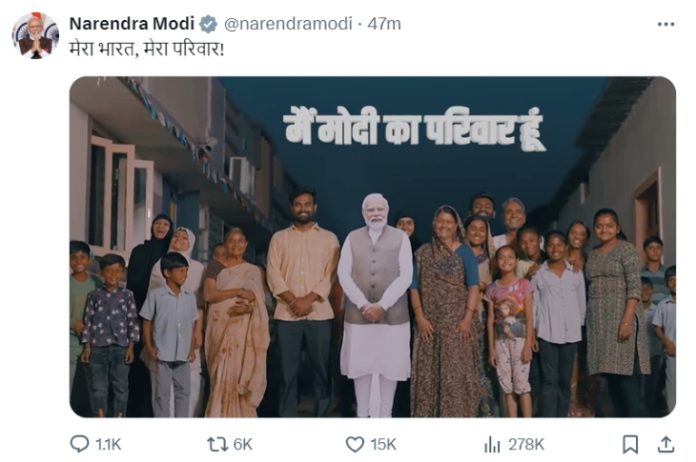Screen dimensions: 696x462
Task: Like the post with heart icon
Action: click(354, 443)
